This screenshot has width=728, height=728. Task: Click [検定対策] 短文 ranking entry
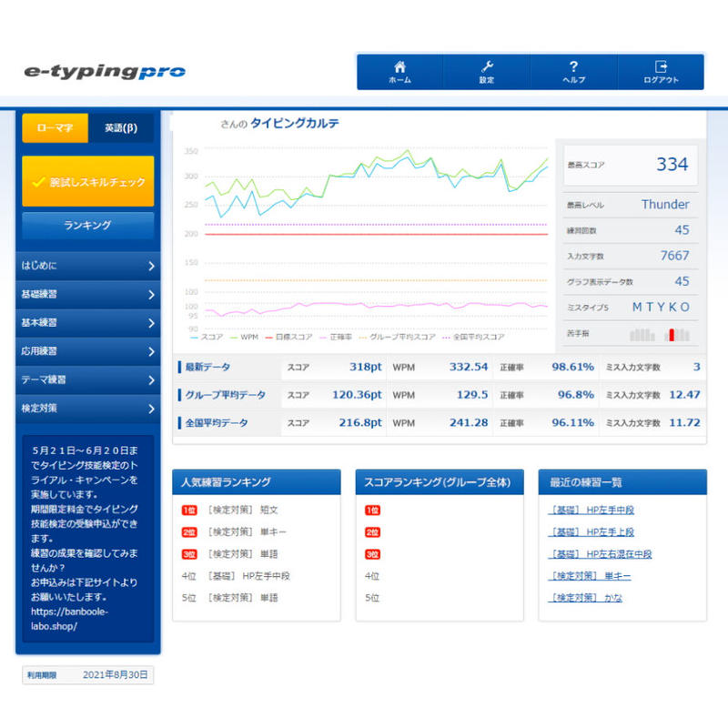click(x=243, y=511)
